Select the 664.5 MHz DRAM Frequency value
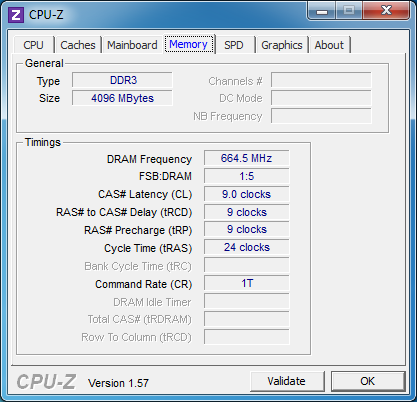Viewport: 417px width, 402px height. click(247, 158)
